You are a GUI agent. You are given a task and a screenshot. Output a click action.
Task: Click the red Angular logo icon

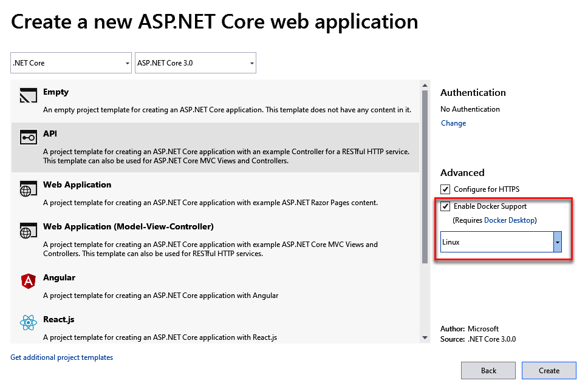pos(28,281)
